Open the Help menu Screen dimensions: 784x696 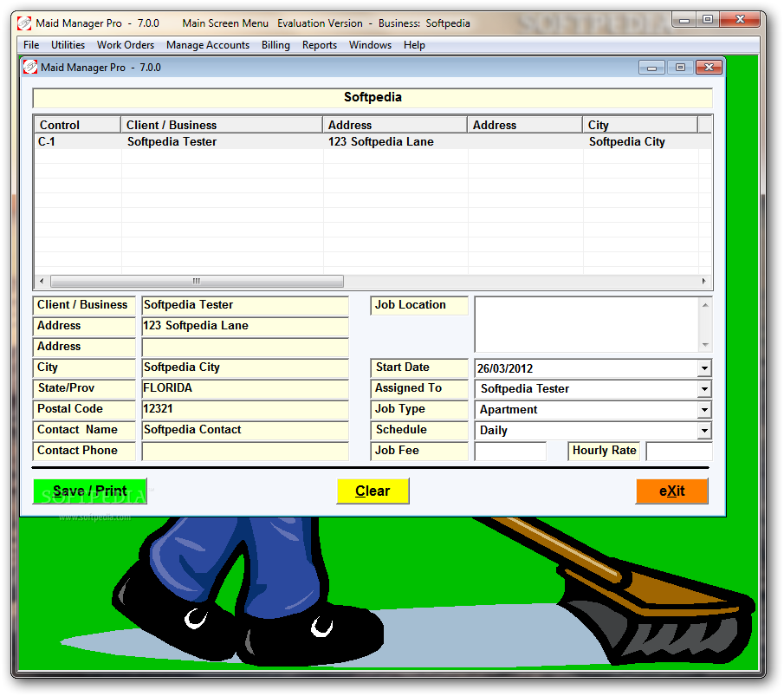(x=414, y=45)
